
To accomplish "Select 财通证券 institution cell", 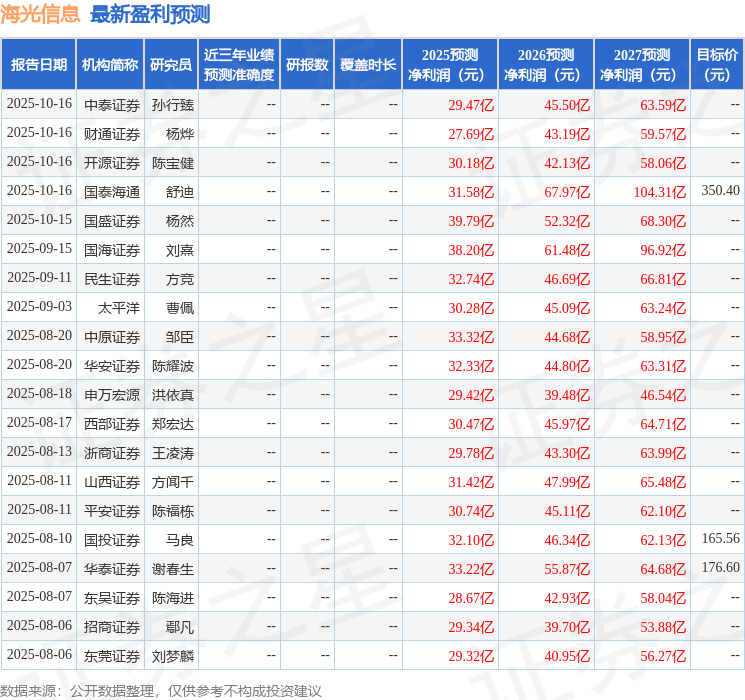I will coord(112,134).
